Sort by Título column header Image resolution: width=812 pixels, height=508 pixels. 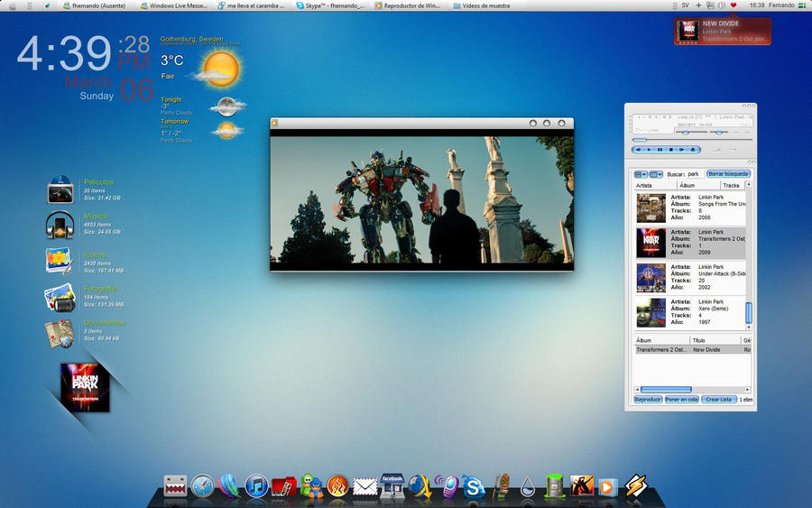[x=715, y=340]
